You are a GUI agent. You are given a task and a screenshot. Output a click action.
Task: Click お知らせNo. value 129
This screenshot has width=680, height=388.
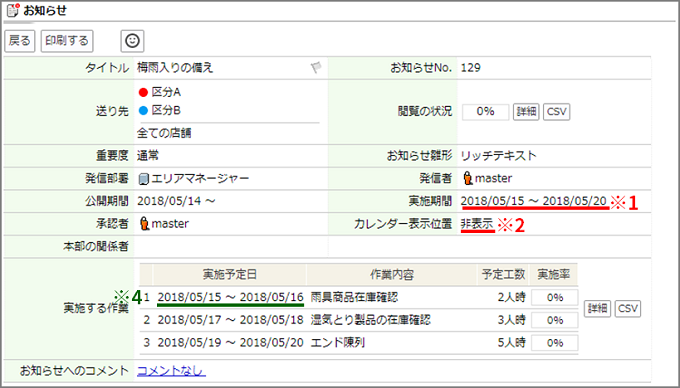tap(471, 68)
